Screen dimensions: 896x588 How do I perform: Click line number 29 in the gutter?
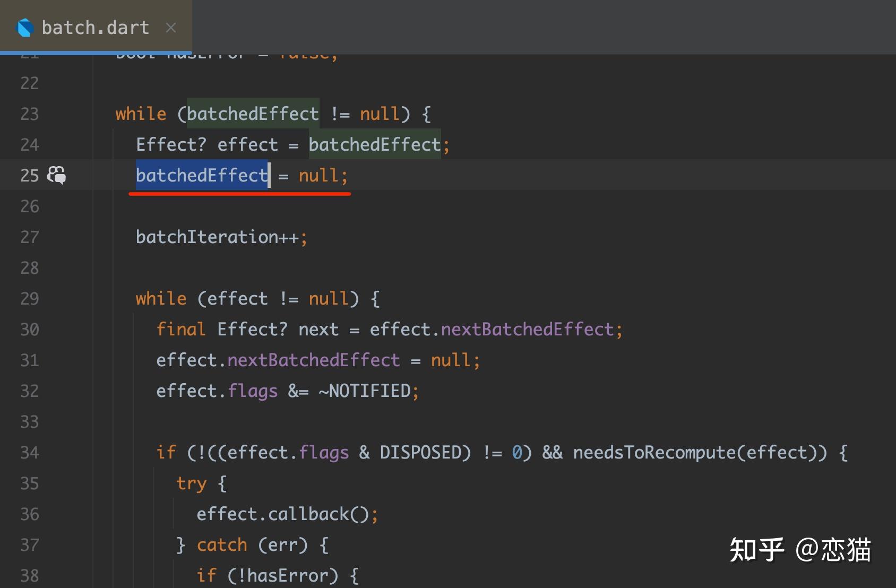[x=30, y=299]
